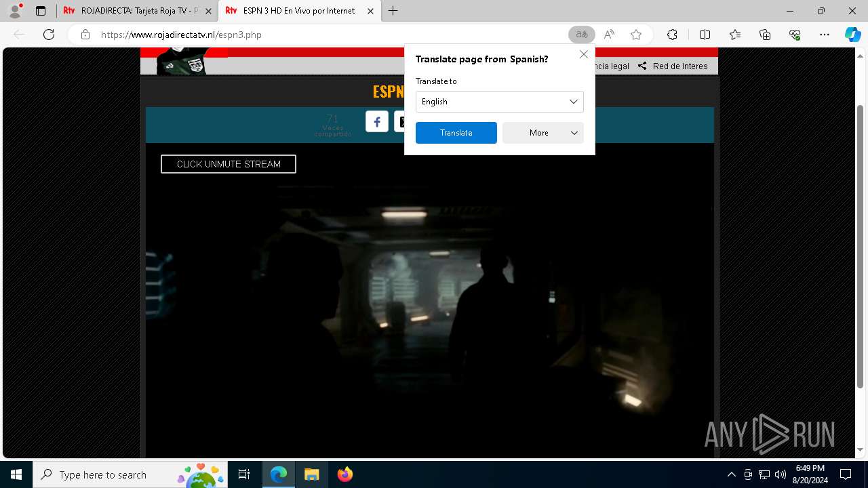Enable split screen view
Image resolution: width=868 pixels, height=488 pixels.
[x=705, y=35]
